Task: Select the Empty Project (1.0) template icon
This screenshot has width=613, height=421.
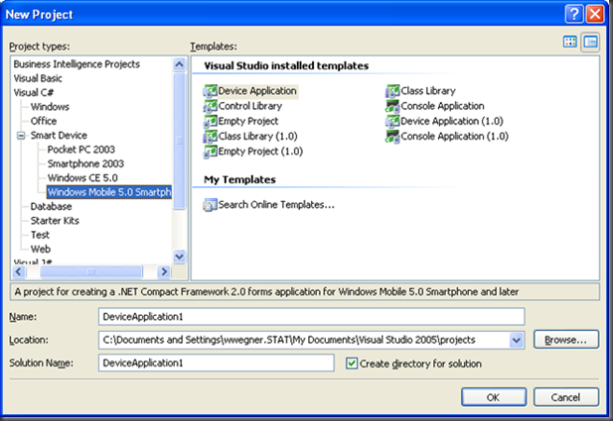Action: point(210,152)
